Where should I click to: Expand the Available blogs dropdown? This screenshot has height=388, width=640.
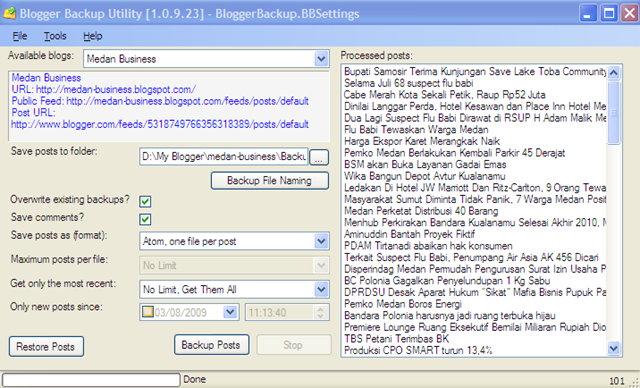[x=321, y=59]
